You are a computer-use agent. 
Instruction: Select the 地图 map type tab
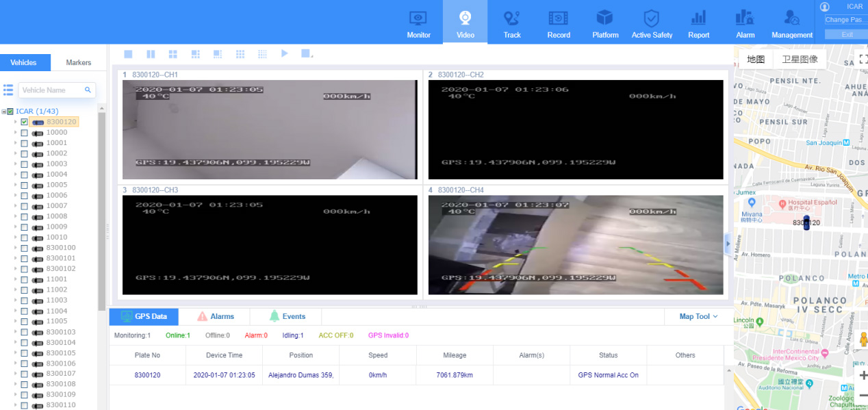(756, 60)
